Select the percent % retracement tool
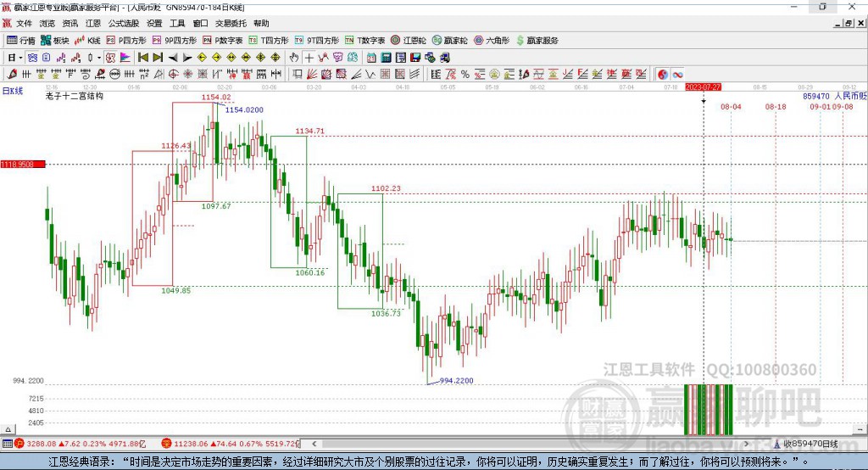 coord(465,75)
